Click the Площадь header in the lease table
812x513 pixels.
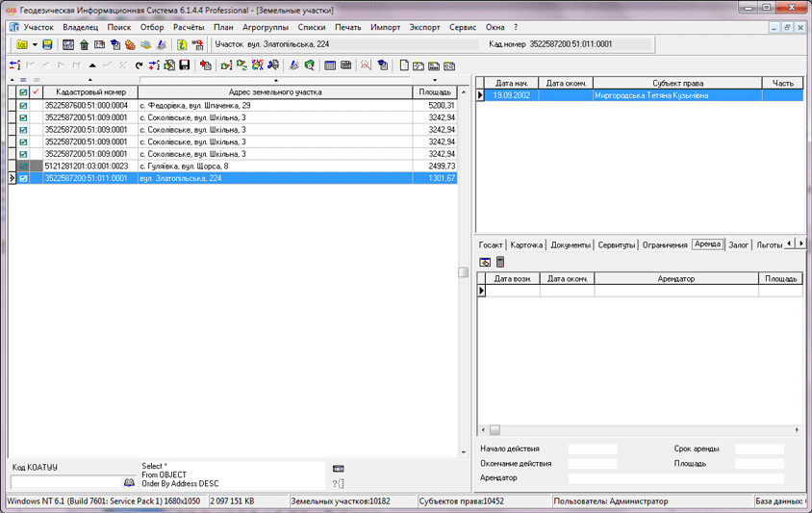[781, 279]
